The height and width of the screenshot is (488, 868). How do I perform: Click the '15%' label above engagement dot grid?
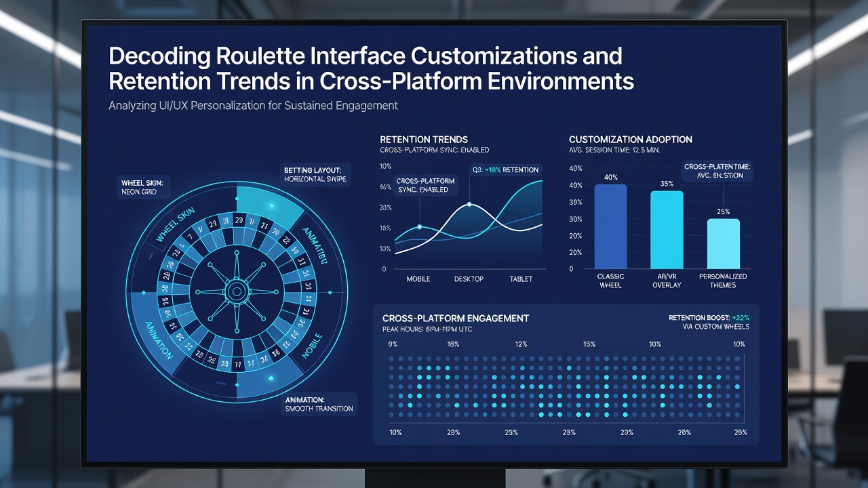tap(589, 344)
